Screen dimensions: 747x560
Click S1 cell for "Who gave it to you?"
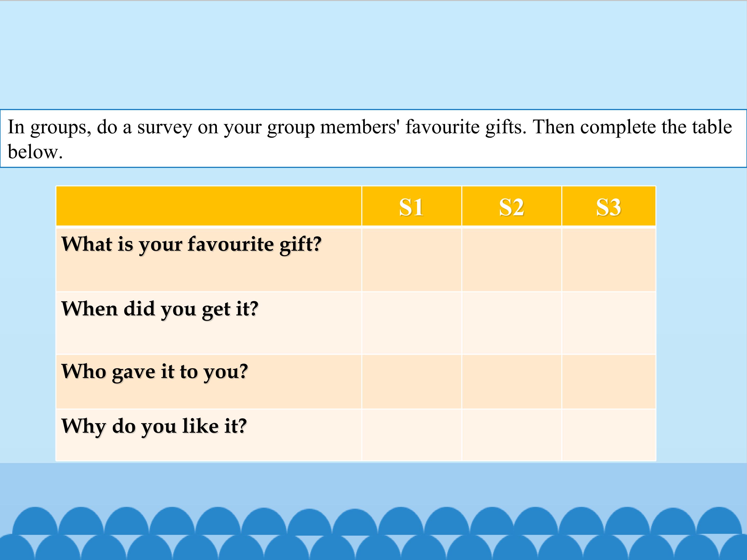coord(411,382)
